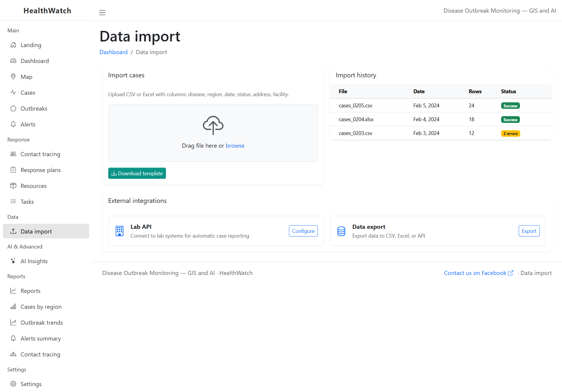Click the 2 errors status badge
This screenshot has width=562, height=392.
pyautogui.click(x=510, y=133)
